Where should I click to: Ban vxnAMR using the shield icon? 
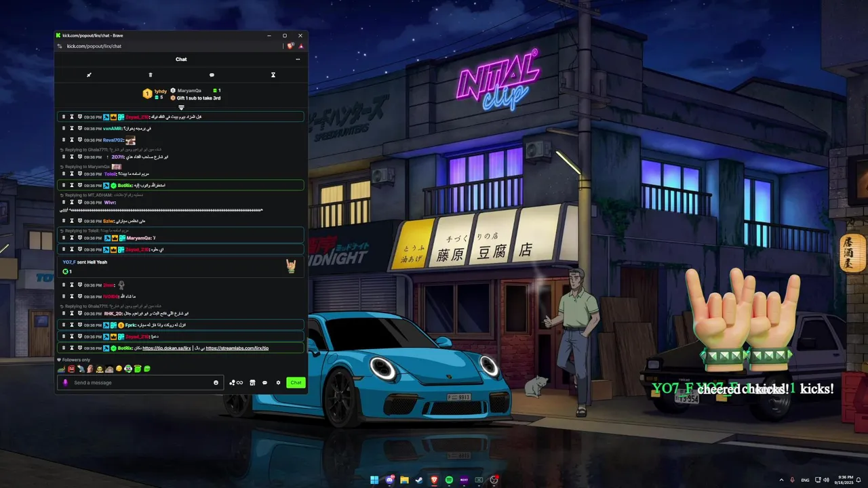(79, 128)
